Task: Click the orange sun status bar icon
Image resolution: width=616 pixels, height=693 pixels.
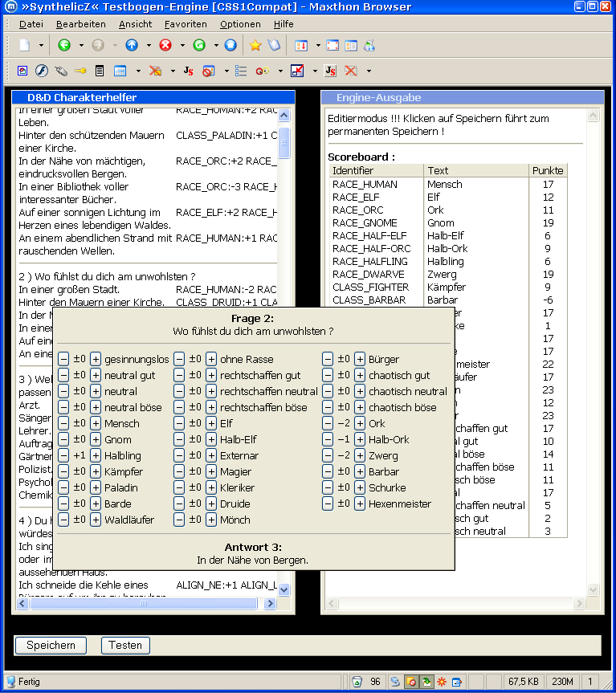Action: coord(442,682)
